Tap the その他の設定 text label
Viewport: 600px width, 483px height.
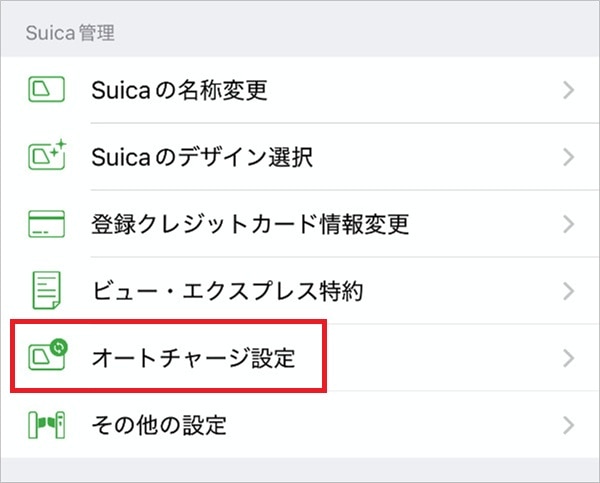pos(159,424)
